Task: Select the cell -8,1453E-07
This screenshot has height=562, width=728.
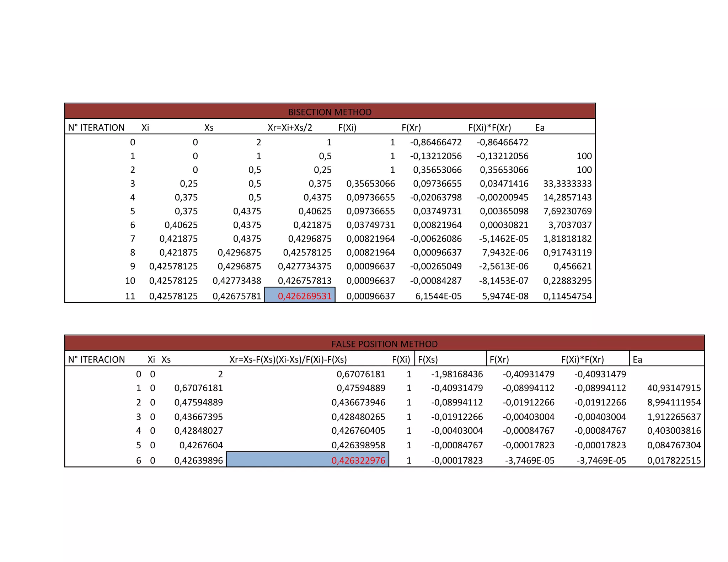Action: pos(503,281)
